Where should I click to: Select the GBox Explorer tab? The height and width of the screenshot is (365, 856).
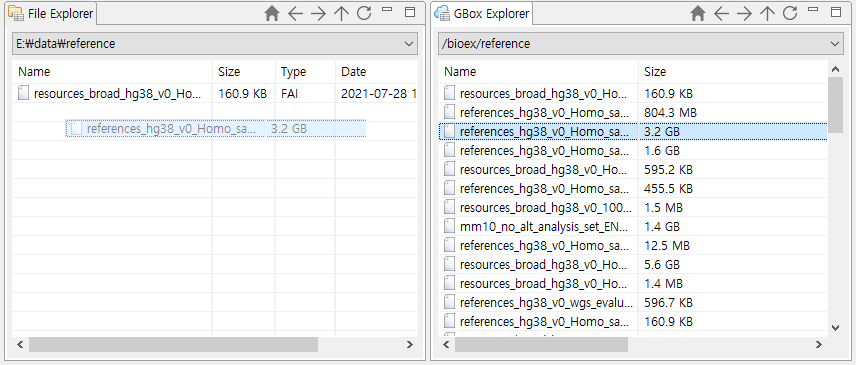[x=483, y=14]
